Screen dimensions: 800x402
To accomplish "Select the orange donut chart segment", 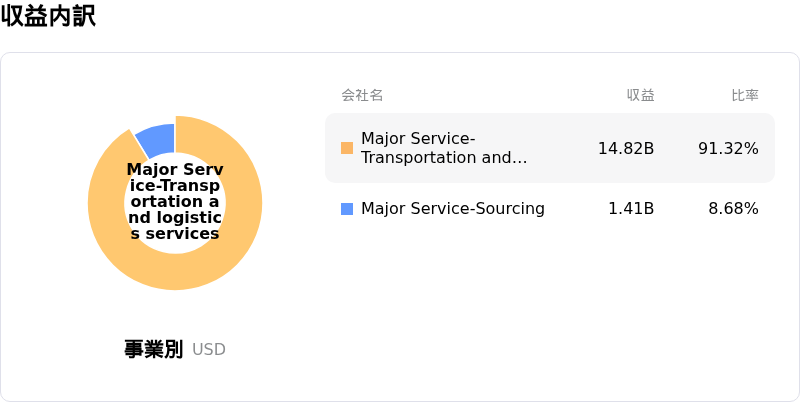I will coord(175,272).
